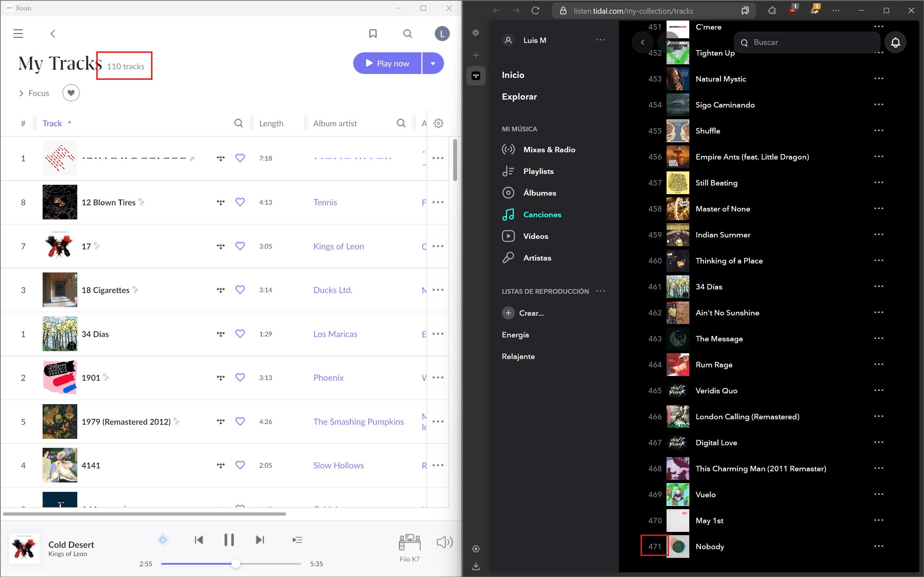Toggle favorites heart filter near Focus
The height and width of the screenshot is (577, 924).
tap(71, 93)
